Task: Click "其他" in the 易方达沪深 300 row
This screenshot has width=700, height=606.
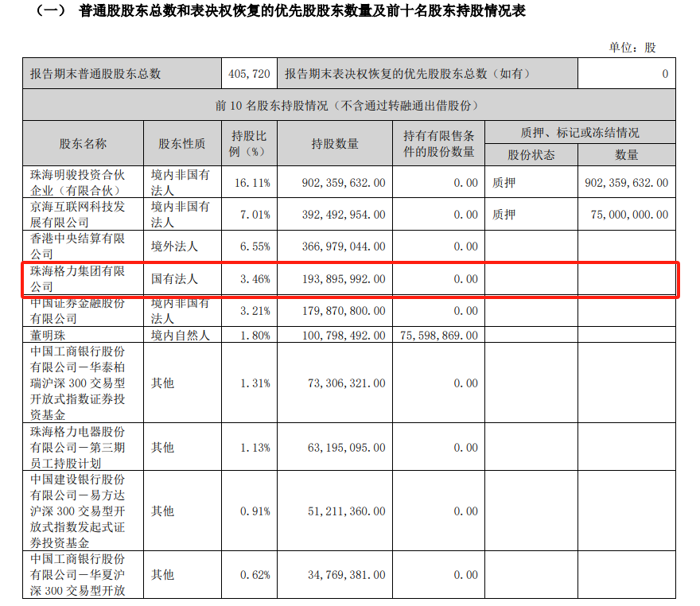Action: (x=162, y=511)
